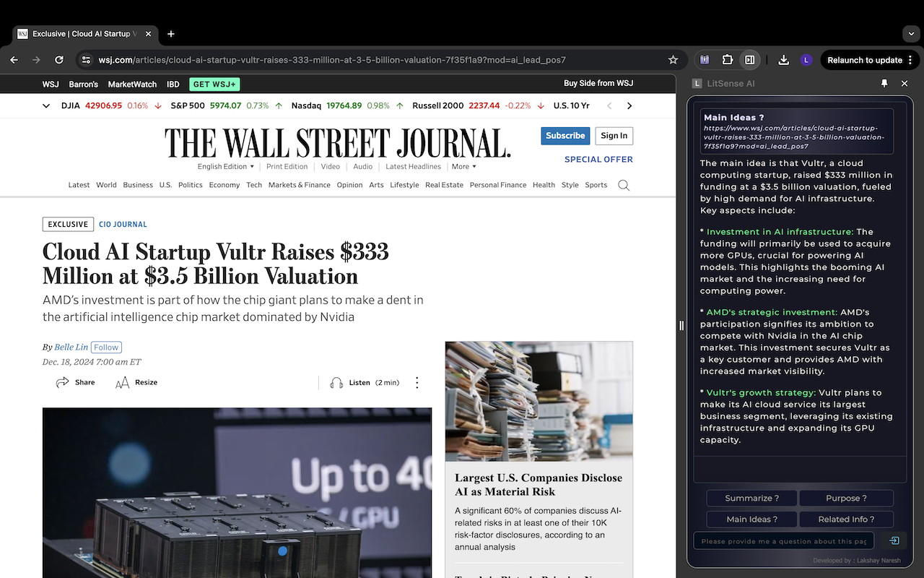Image resolution: width=924 pixels, height=578 pixels.
Task: Bookmark this page with the star icon
Action: point(674,60)
